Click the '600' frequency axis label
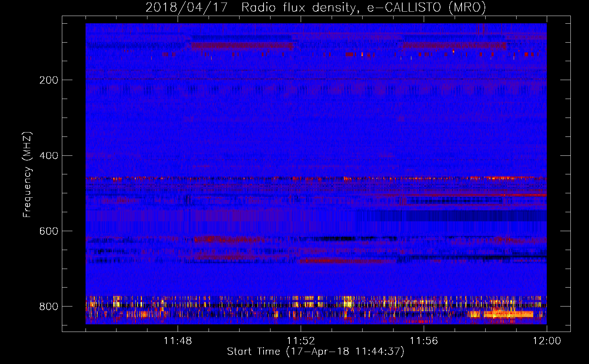 (49, 232)
